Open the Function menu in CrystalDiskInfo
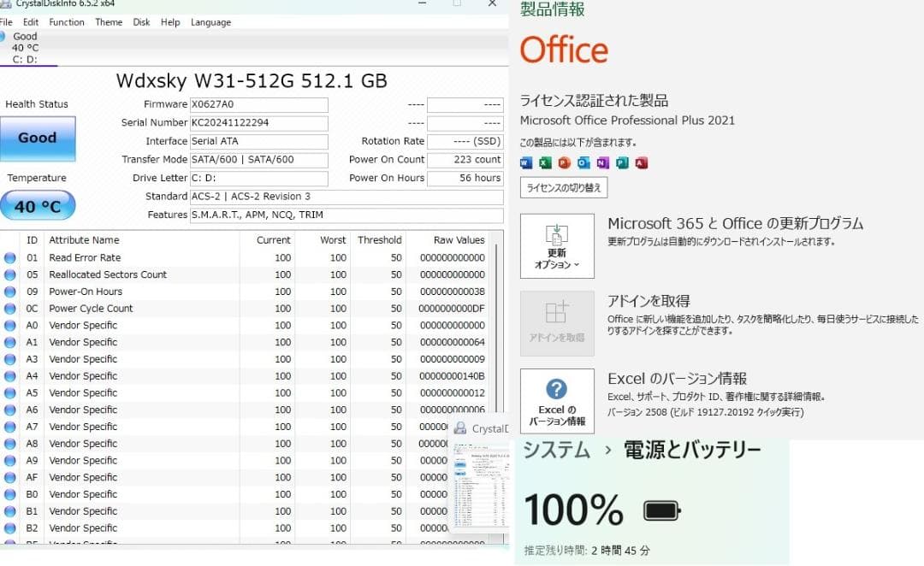 [67, 22]
